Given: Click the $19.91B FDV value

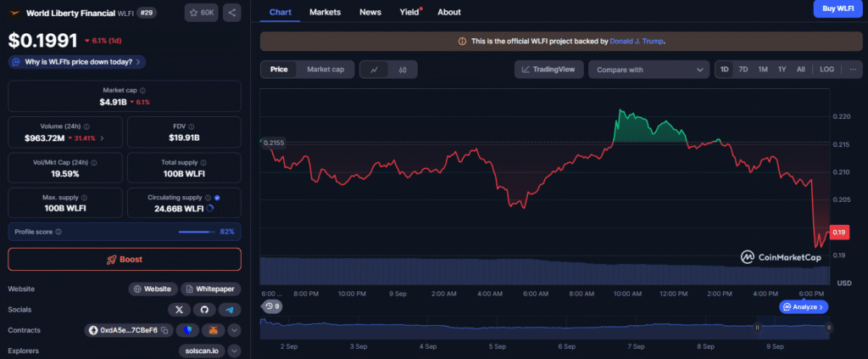Looking at the screenshot, I should point(184,138).
